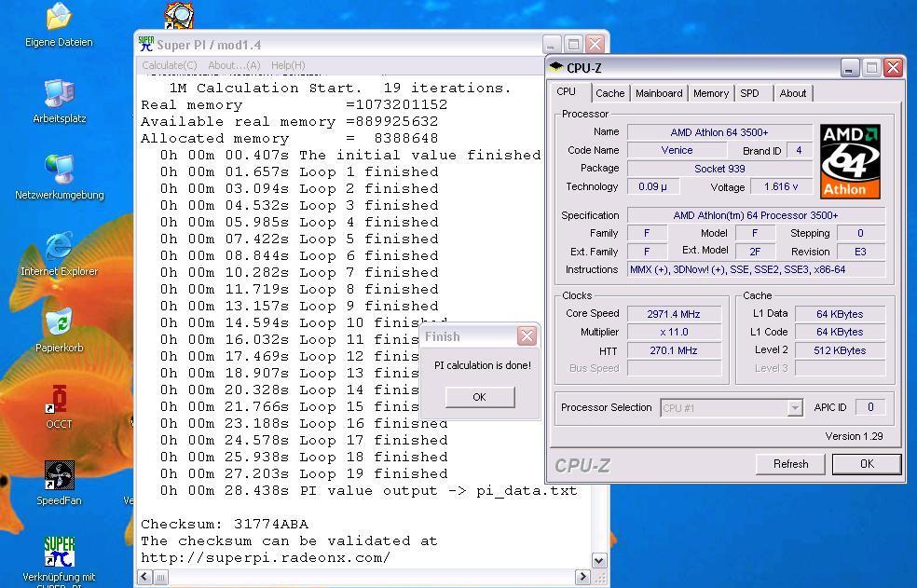Click the HTT value 270.1 MHz
Image resolution: width=917 pixels, height=588 pixels.
674,350
